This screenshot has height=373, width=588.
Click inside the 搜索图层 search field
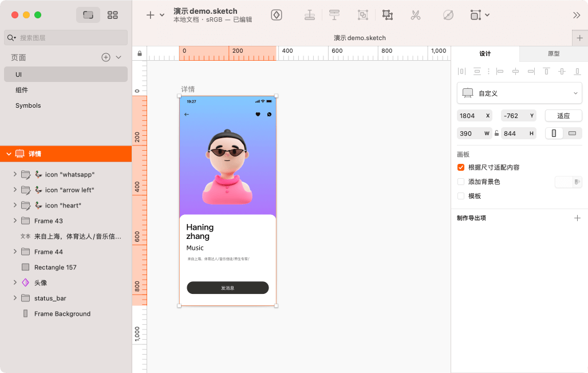(65, 37)
